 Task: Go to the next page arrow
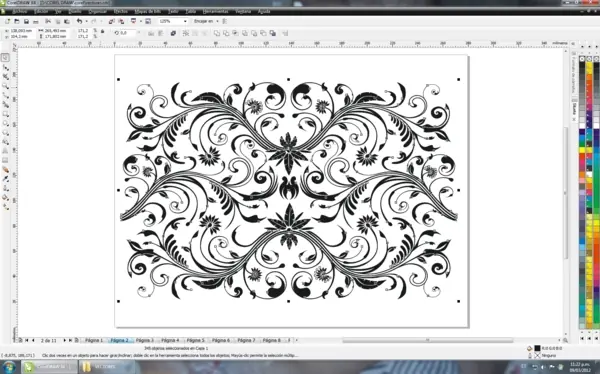click(x=64, y=340)
